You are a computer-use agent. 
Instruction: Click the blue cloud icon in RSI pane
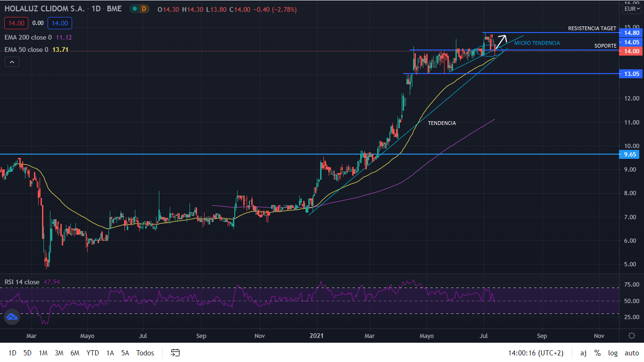[12, 317]
